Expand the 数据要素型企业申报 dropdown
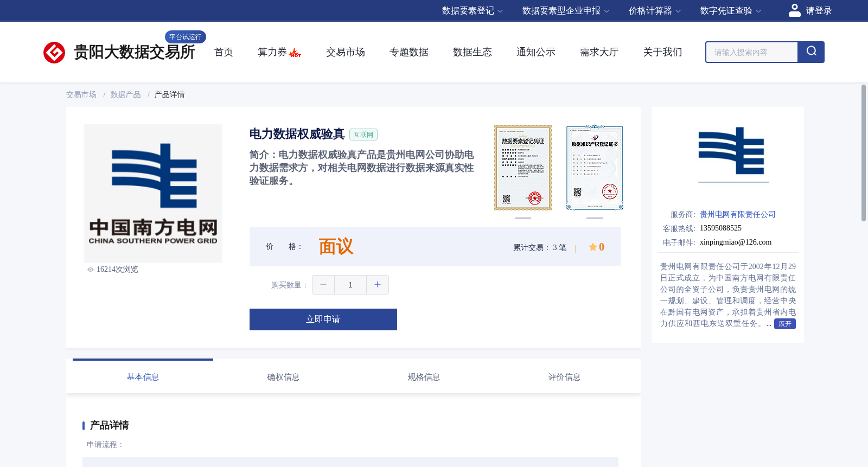This screenshot has width=868, height=467. (x=566, y=11)
